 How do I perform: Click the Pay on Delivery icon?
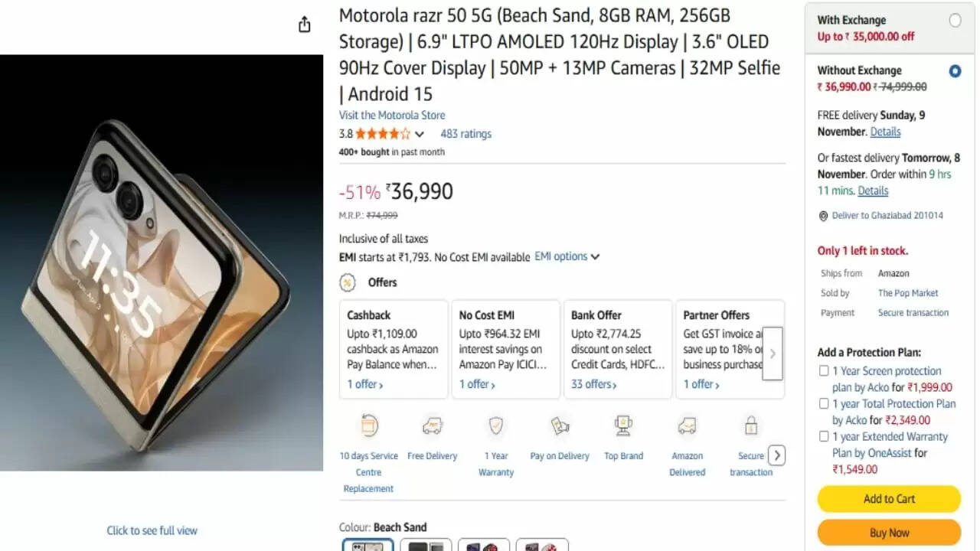(559, 426)
